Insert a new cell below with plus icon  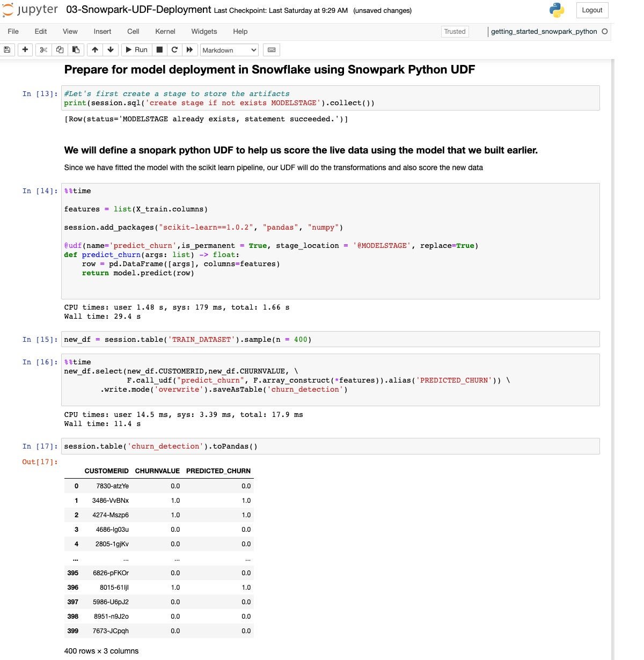coord(25,50)
